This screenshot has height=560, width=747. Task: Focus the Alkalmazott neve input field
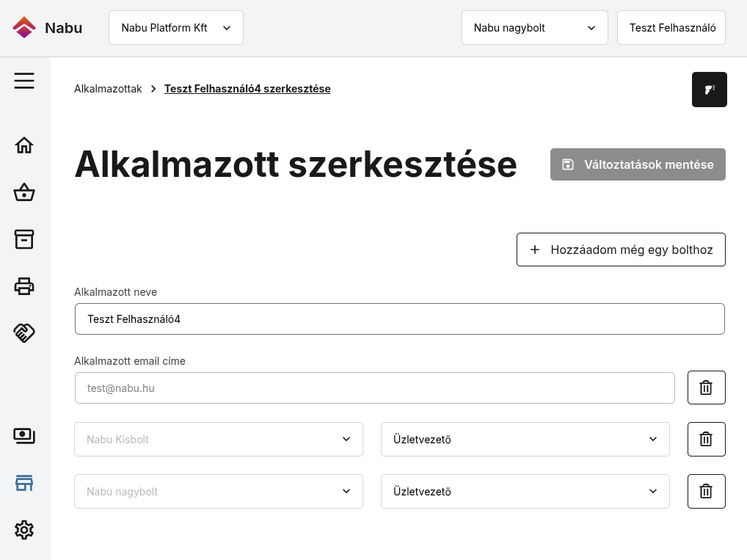[400, 319]
